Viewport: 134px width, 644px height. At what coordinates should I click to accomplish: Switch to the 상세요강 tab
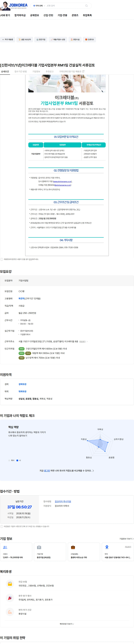tap(5, 71)
